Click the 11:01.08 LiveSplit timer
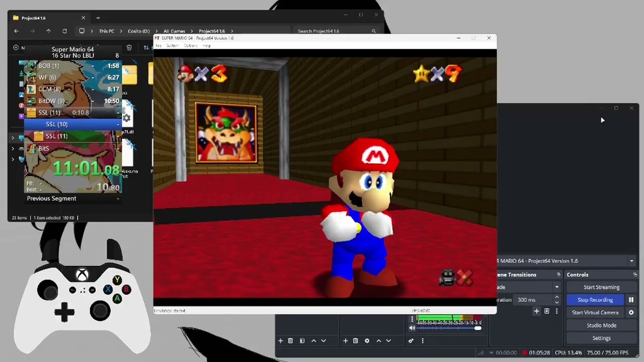Image resolution: width=644 pixels, height=362 pixels. click(x=86, y=168)
